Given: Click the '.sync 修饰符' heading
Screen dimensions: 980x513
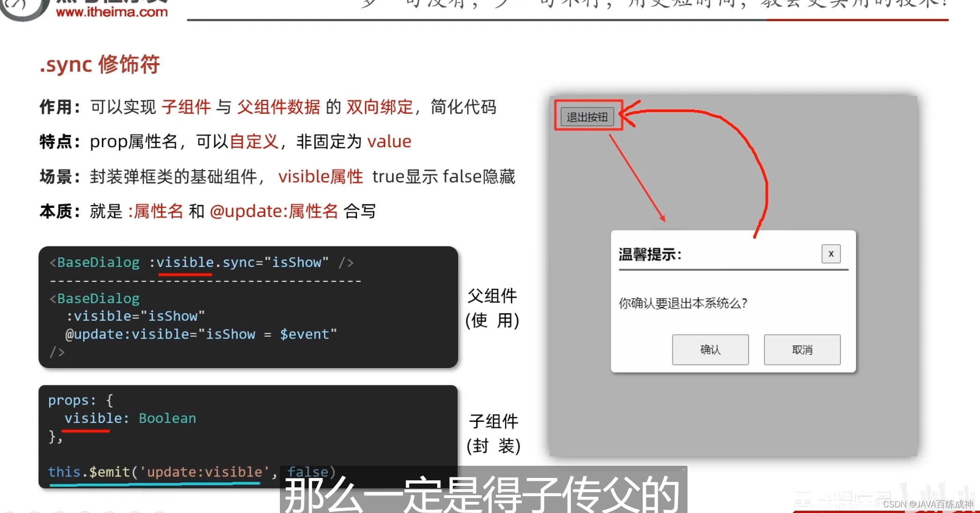Looking at the screenshot, I should pos(100,65).
